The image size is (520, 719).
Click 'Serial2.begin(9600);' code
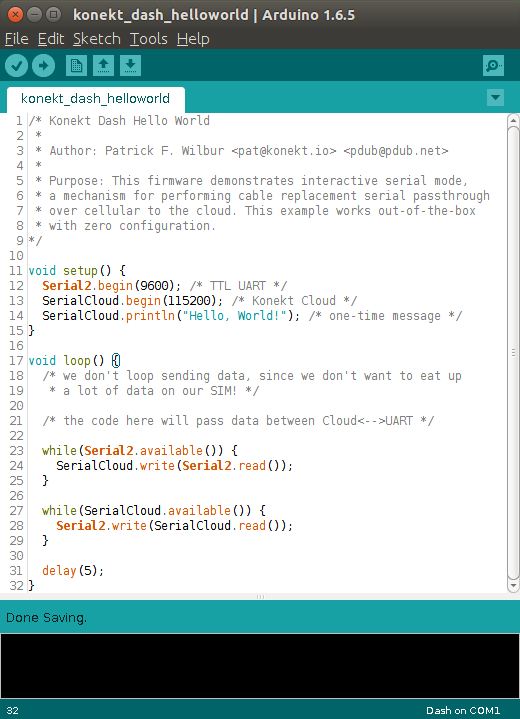coord(111,286)
